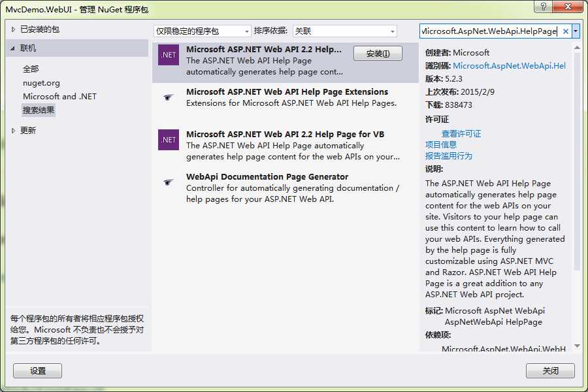Viewport: 588px width, 392px height.
Task: Expand the 更新 section
Action: coord(13,131)
